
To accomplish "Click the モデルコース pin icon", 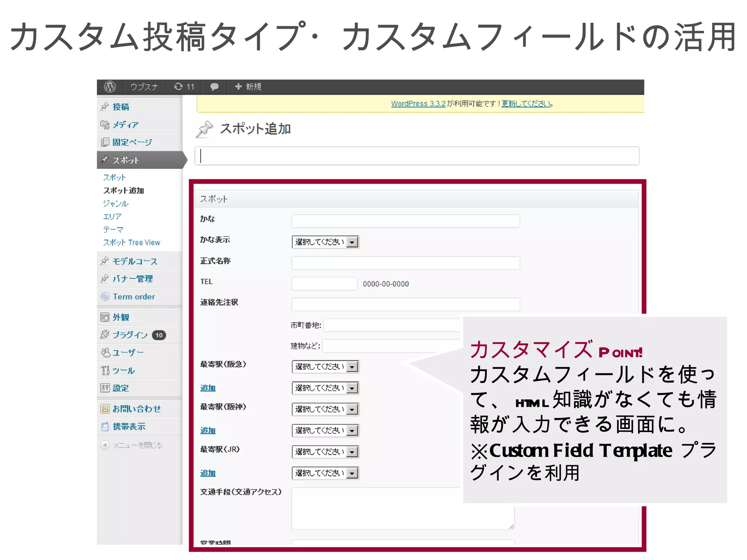I will (x=105, y=261).
